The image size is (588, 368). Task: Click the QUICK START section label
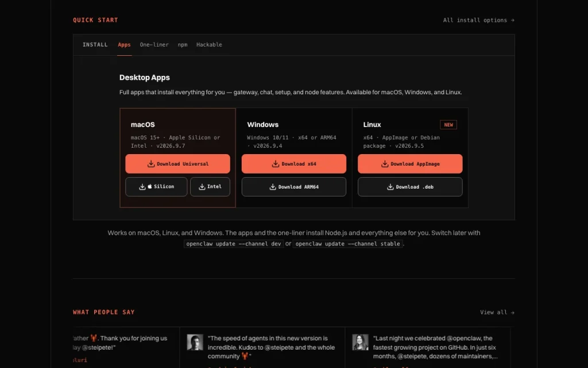click(x=96, y=20)
